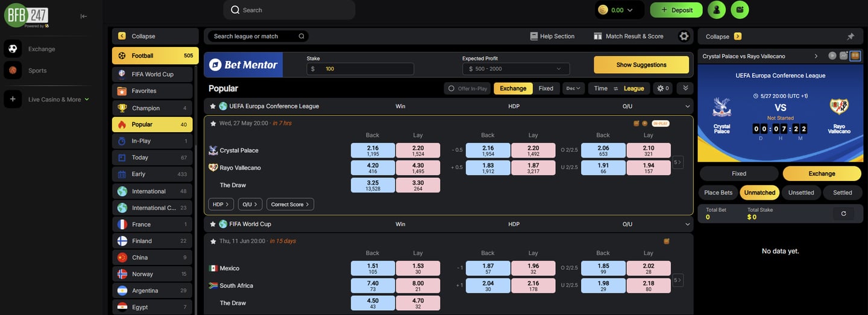Viewport: 868px width, 315px height.
Task: Open Favorites in the sports list
Action: tap(153, 91)
